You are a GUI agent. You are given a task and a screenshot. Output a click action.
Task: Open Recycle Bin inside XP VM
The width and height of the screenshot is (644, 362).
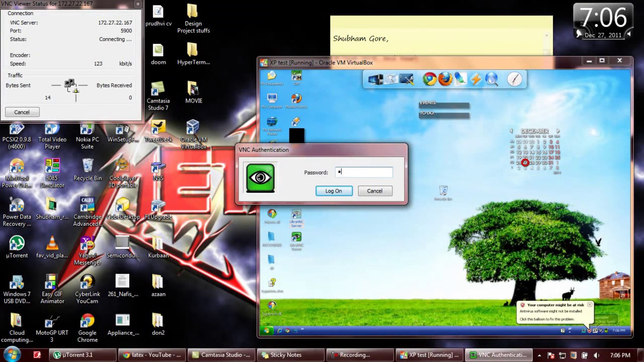pyautogui.click(x=443, y=193)
